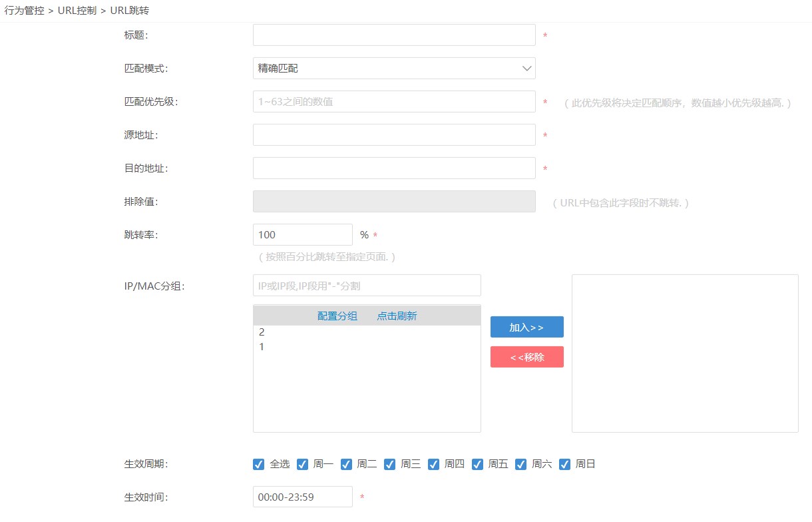The width and height of the screenshot is (812, 522).
Task: Click the 点击刷新 link
Action: click(397, 316)
